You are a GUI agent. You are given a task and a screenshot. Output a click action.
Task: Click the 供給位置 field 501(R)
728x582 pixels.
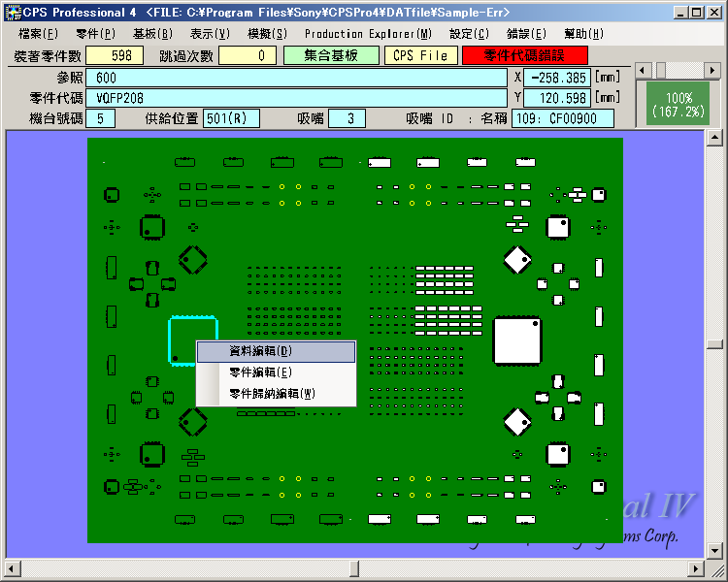coord(231,118)
